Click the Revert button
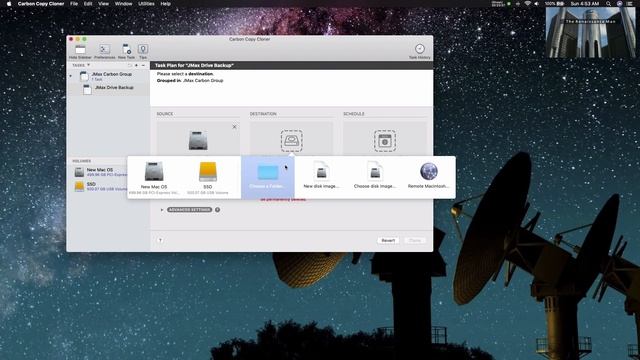Image resolution: width=640 pixels, height=360 pixels. (388, 240)
